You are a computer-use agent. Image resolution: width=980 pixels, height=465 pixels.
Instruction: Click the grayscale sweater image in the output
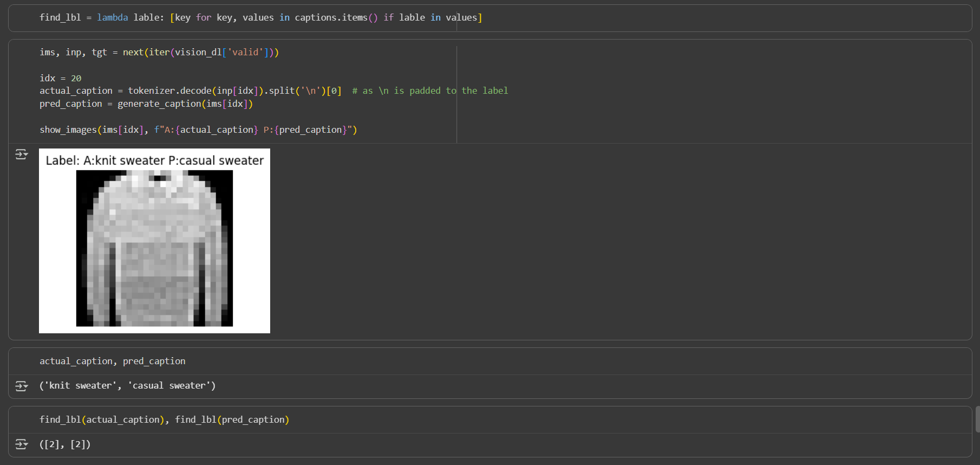point(154,248)
